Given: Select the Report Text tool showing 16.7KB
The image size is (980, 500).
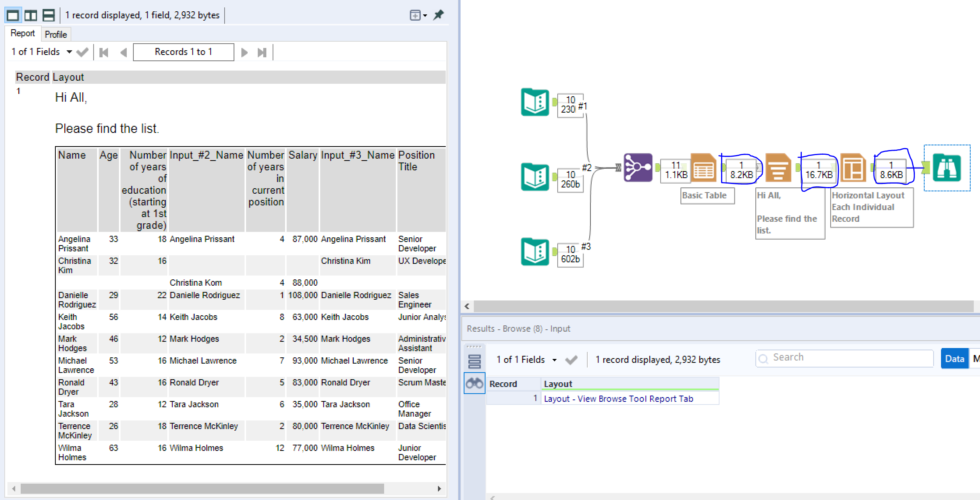Looking at the screenshot, I should click(x=778, y=168).
